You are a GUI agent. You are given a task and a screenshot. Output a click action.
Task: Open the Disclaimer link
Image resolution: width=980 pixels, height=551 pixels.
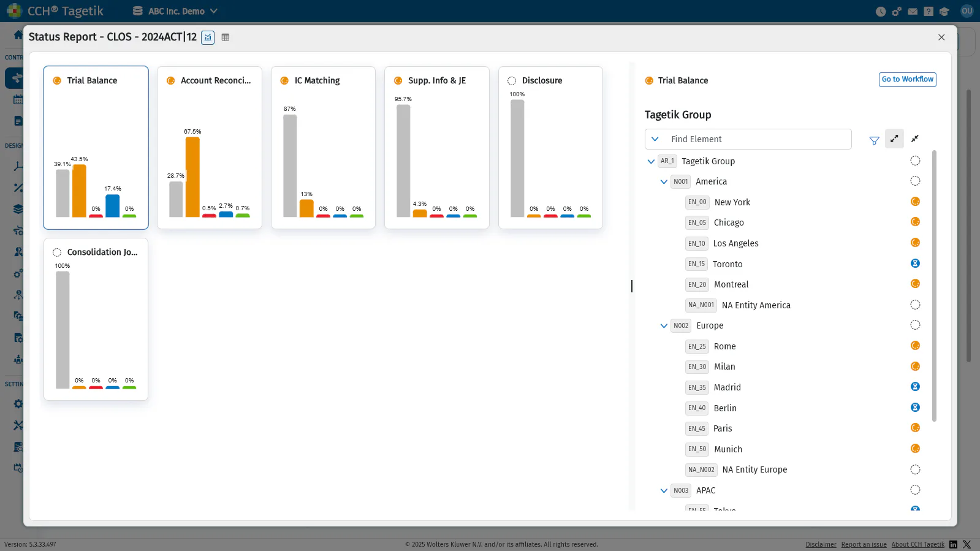coord(821,544)
